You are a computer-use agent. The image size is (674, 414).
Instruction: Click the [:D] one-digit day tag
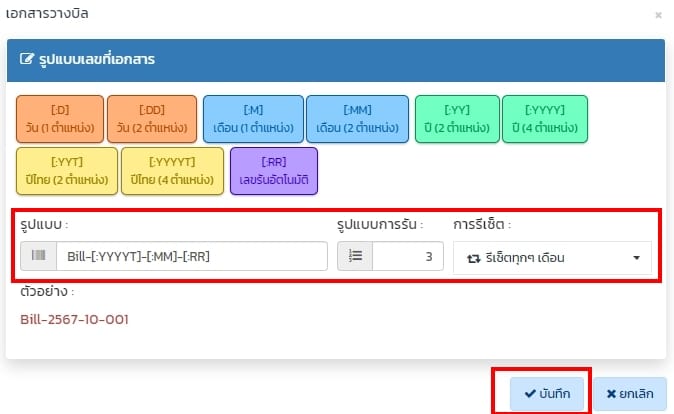pyautogui.click(x=58, y=119)
